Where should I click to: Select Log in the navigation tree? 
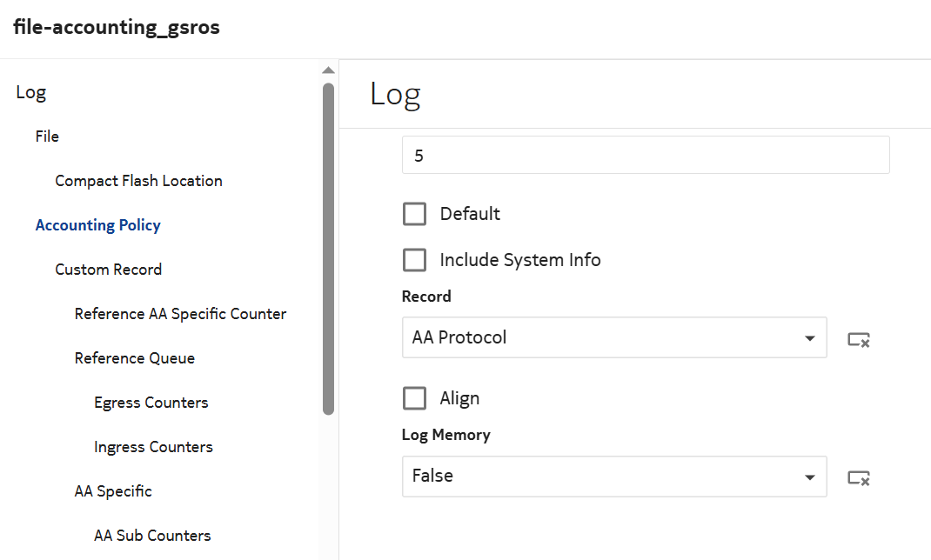(31, 92)
